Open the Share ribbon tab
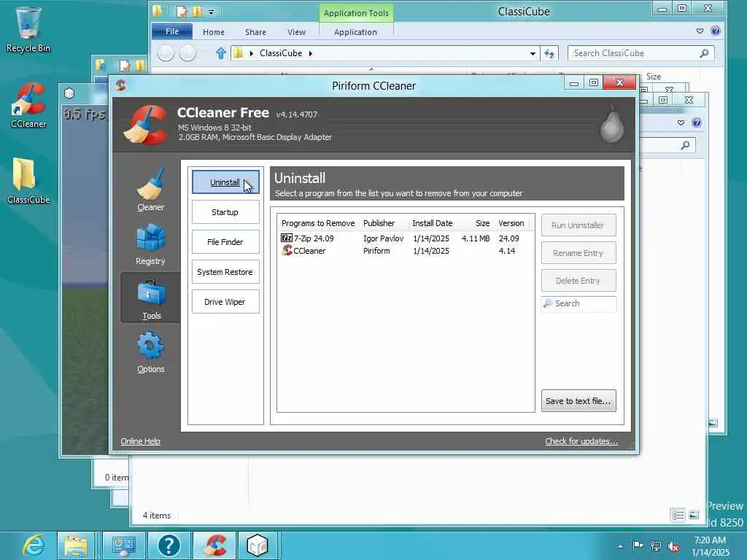Screen dimensions: 747x560 click(x=255, y=32)
